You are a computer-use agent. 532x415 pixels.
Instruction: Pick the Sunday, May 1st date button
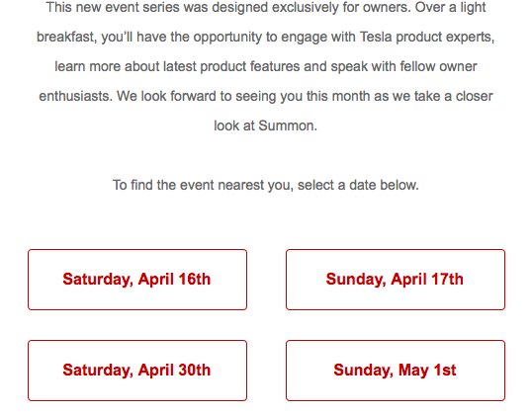(396, 371)
